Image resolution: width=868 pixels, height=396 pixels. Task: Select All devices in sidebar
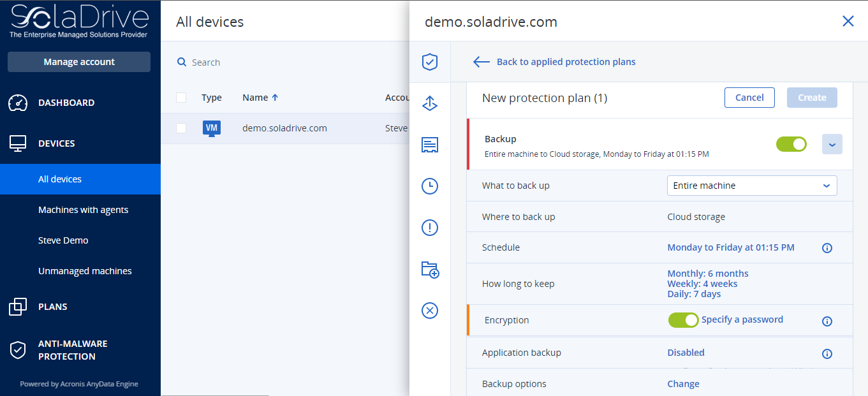[x=80, y=179]
